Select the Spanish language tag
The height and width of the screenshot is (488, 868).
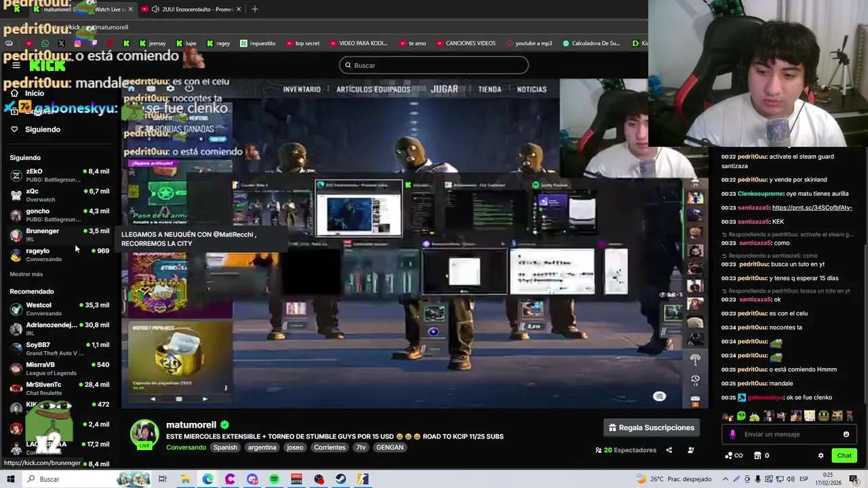click(225, 447)
